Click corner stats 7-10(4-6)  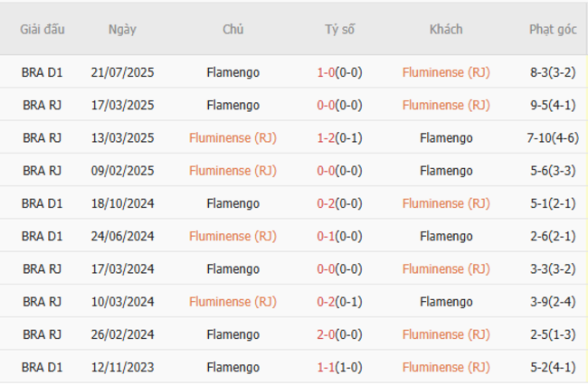(553, 138)
